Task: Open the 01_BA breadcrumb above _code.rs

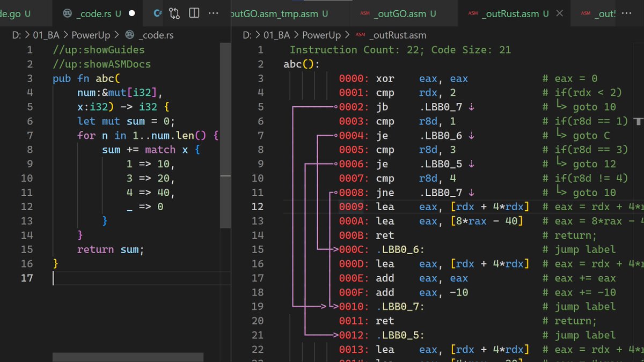Action: (47, 35)
